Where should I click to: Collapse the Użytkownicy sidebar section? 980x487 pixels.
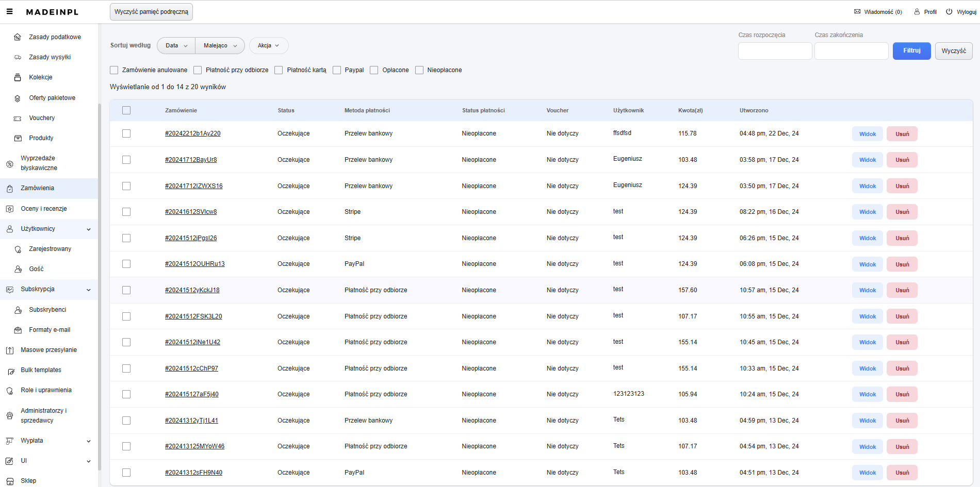point(88,229)
